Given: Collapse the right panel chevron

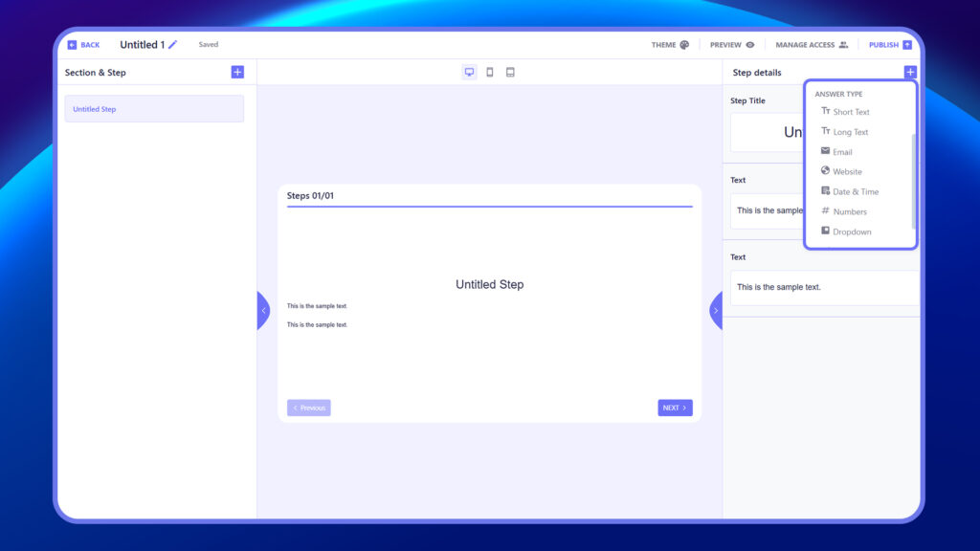Looking at the screenshot, I should tap(716, 311).
